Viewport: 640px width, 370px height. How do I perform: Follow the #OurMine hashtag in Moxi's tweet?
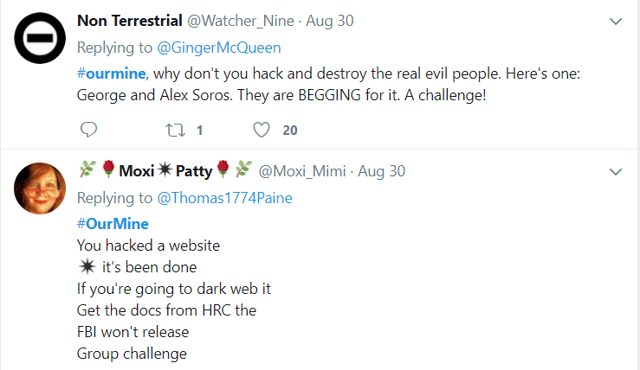point(113,224)
